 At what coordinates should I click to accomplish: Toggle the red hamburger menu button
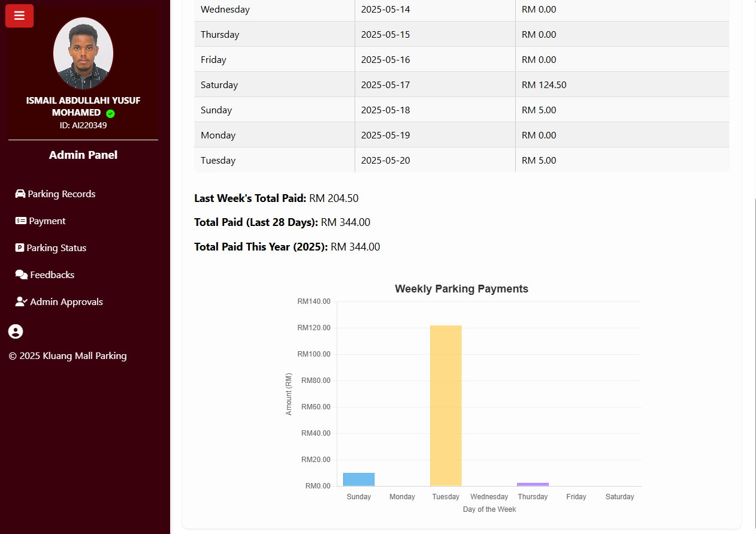point(19,16)
